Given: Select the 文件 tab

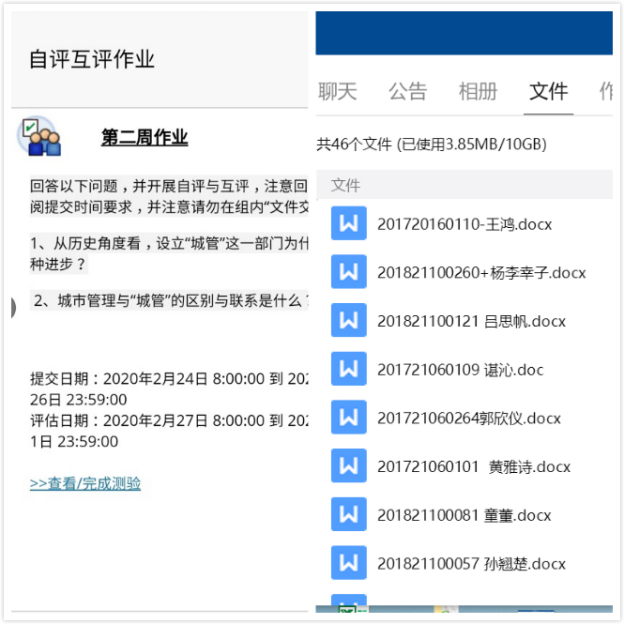Looking at the screenshot, I should (548, 92).
